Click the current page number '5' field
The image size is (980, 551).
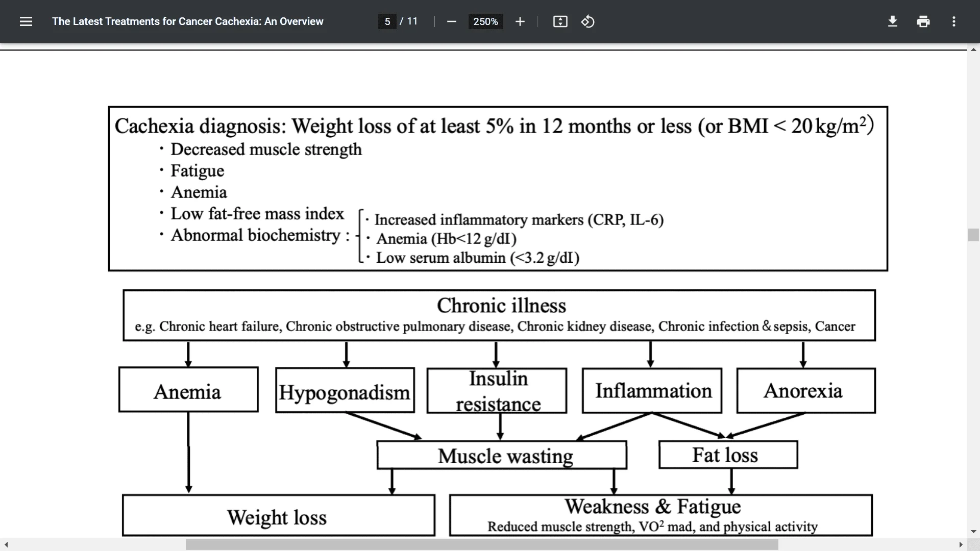point(387,21)
